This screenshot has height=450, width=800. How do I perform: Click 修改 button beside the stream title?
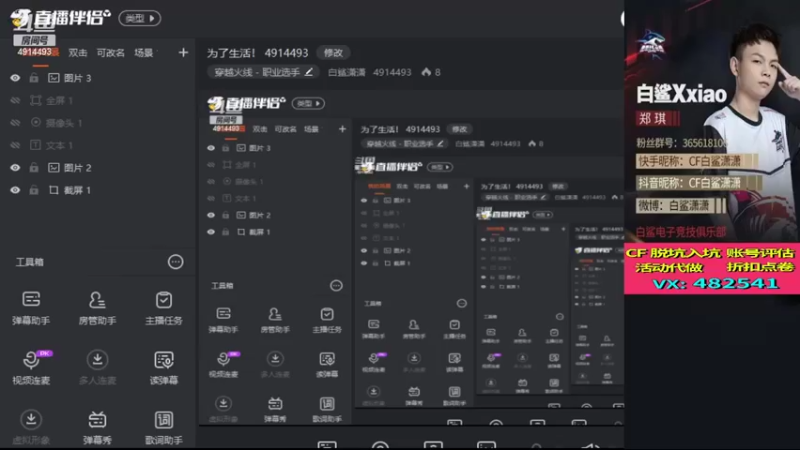pos(333,53)
